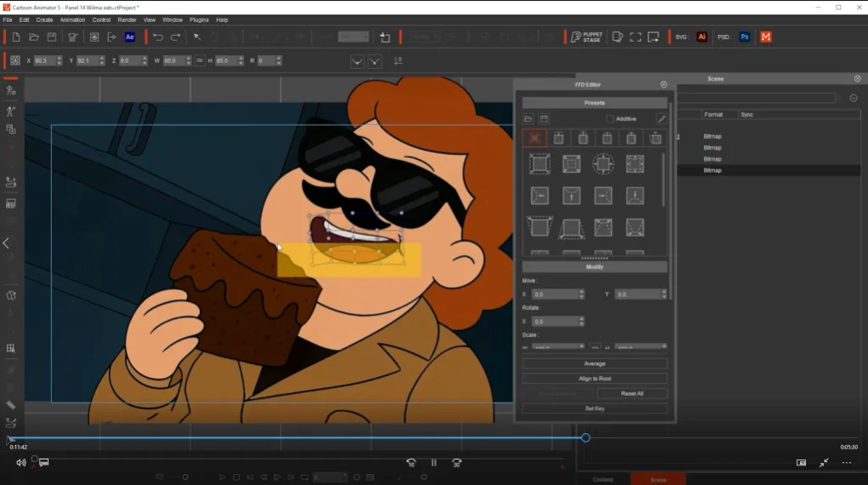
Task: Select the arrow pointer tool
Action: (197, 37)
